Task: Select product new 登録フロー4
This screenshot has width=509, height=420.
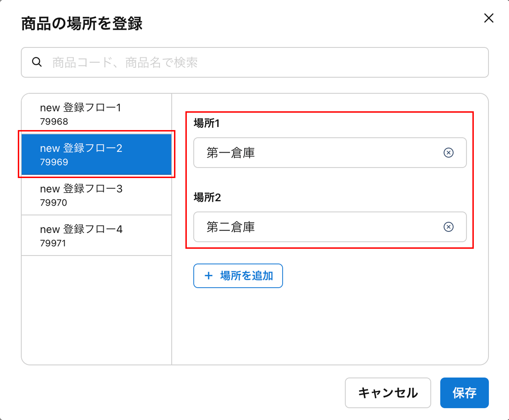Action: click(x=96, y=235)
